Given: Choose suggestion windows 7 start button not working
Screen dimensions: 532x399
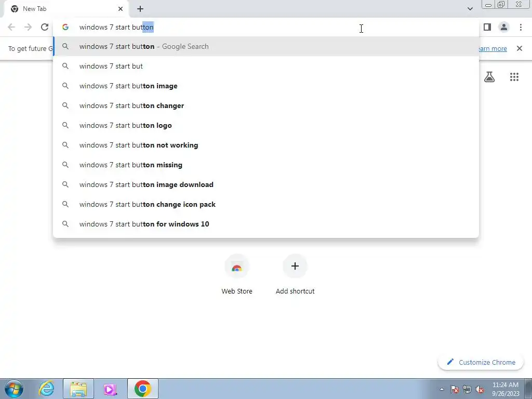Looking at the screenshot, I should (266, 145).
